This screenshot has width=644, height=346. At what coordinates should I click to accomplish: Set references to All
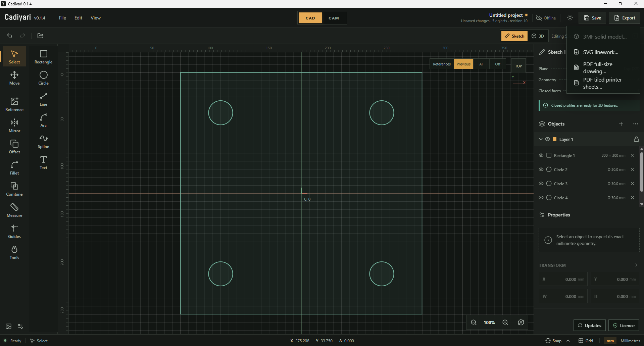481,64
